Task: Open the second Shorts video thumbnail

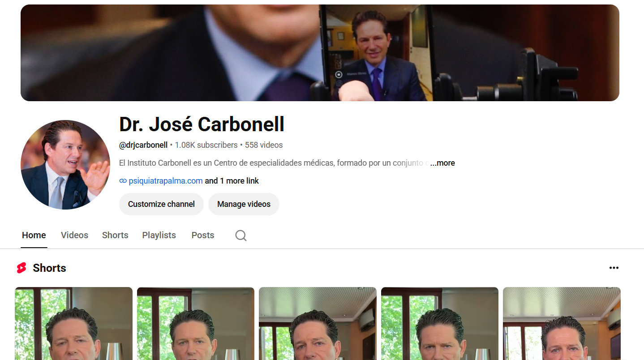Action: [196, 323]
